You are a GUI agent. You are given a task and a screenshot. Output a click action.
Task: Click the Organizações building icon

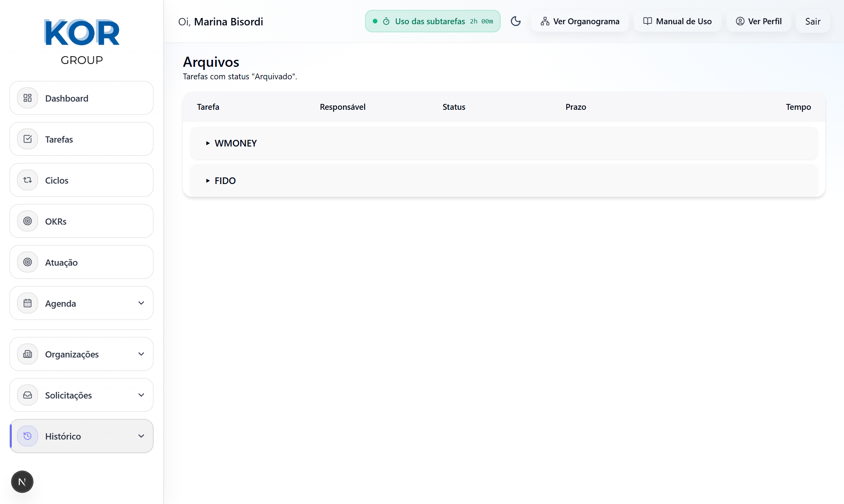[27, 354]
